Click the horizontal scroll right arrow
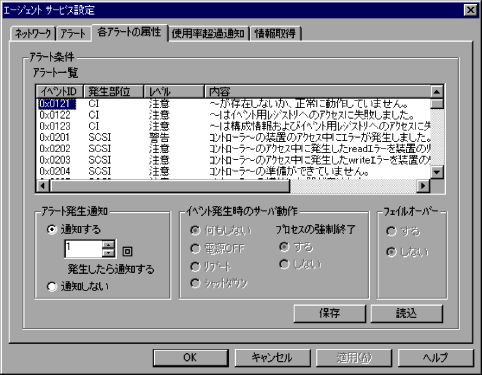This screenshot has width=482, height=375. tap(423, 185)
